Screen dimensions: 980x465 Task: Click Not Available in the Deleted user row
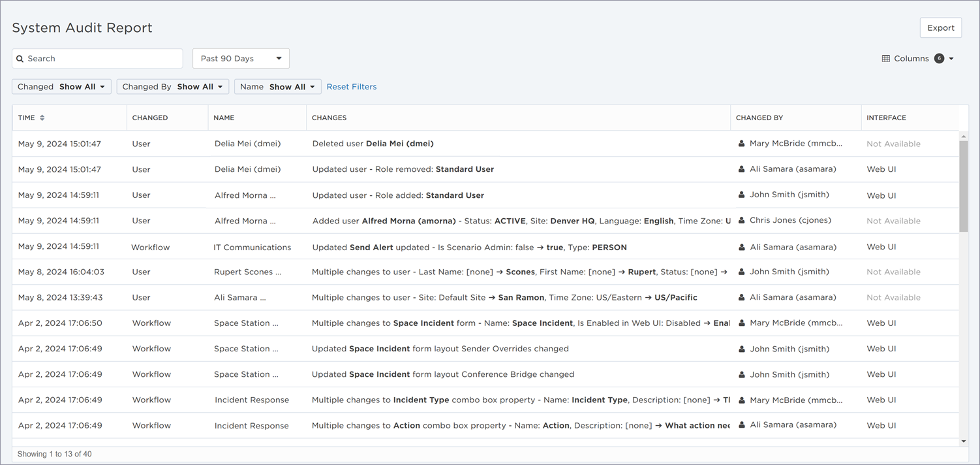tap(893, 144)
